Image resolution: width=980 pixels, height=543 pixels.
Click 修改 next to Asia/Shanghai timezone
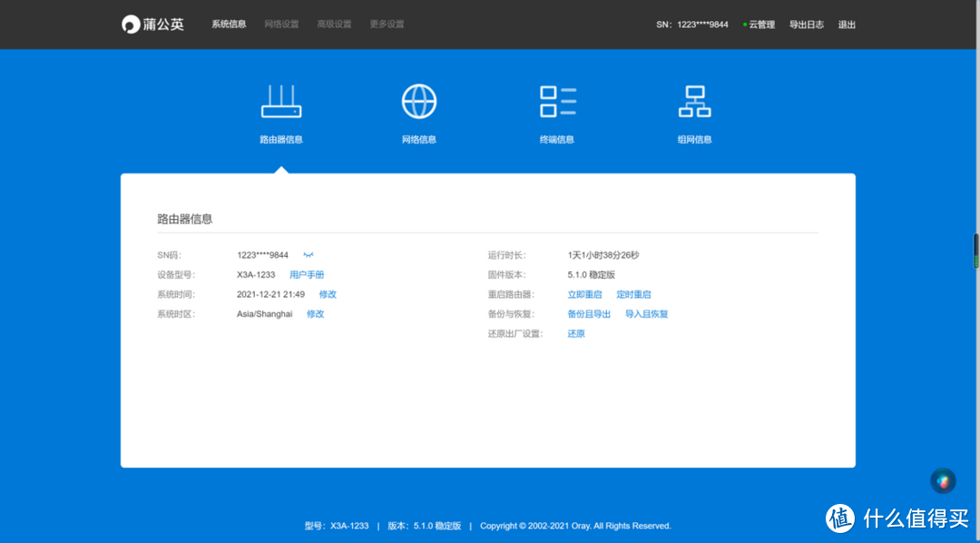[x=315, y=314]
